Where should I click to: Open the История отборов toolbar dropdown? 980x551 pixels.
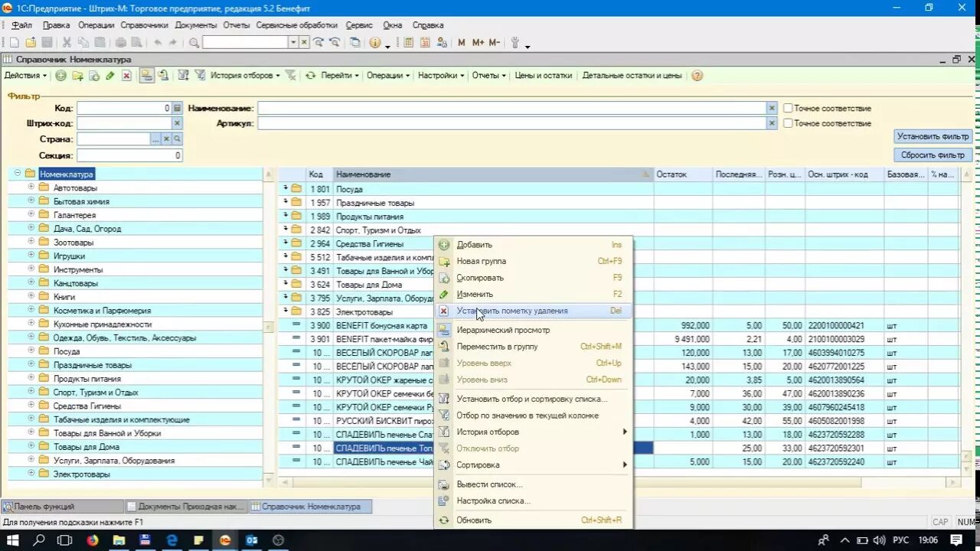pyautogui.click(x=246, y=76)
